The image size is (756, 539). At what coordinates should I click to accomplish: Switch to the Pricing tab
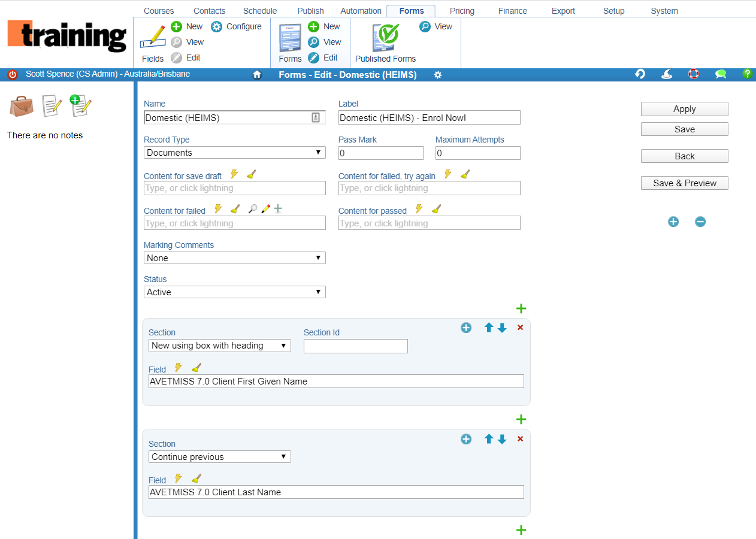tap(462, 11)
